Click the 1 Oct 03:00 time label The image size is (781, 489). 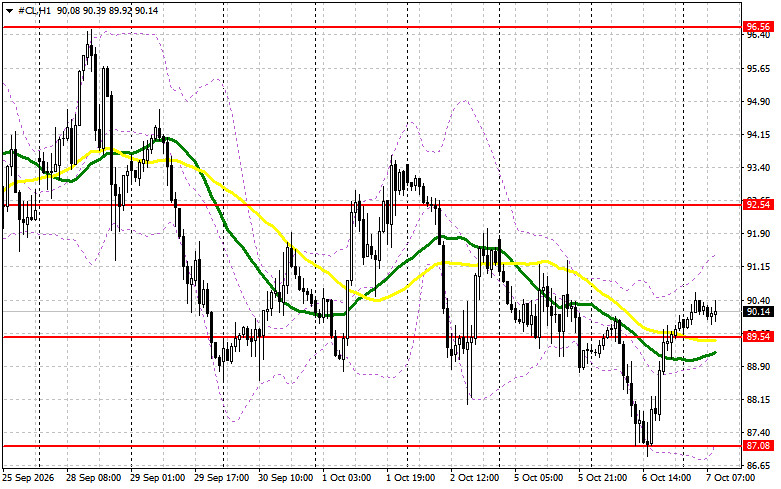pyautogui.click(x=346, y=478)
